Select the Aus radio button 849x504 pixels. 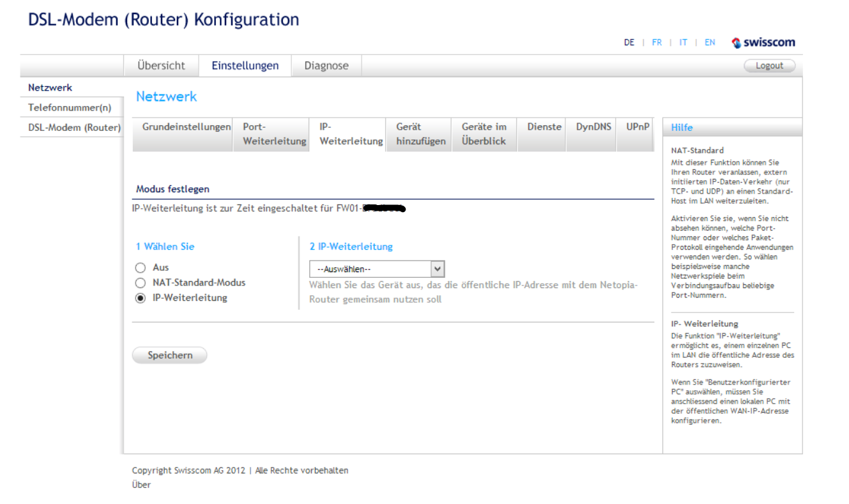point(141,268)
